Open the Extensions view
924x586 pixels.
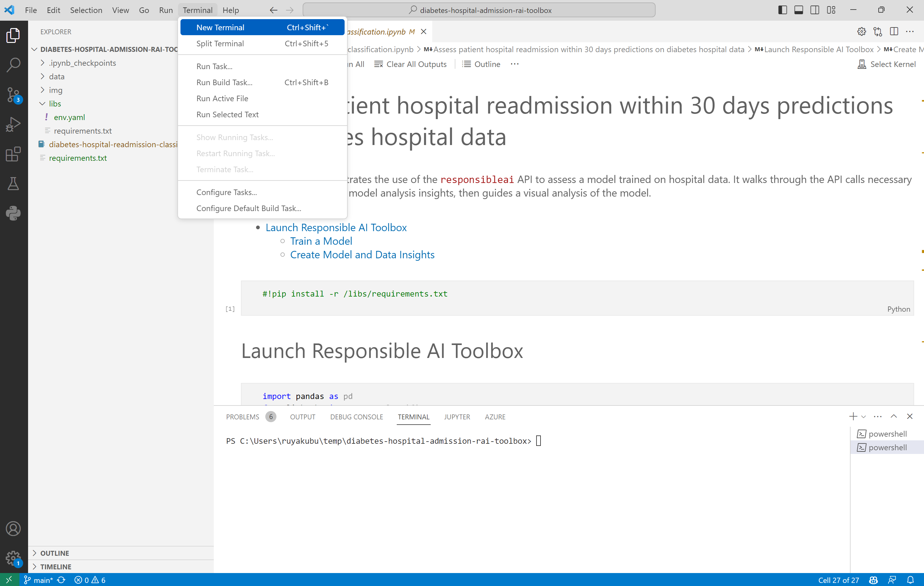point(14,154)
